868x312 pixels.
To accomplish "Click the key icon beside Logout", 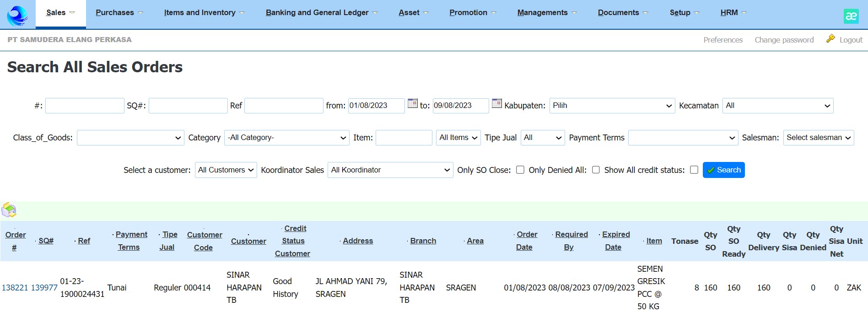I will 830,39.
